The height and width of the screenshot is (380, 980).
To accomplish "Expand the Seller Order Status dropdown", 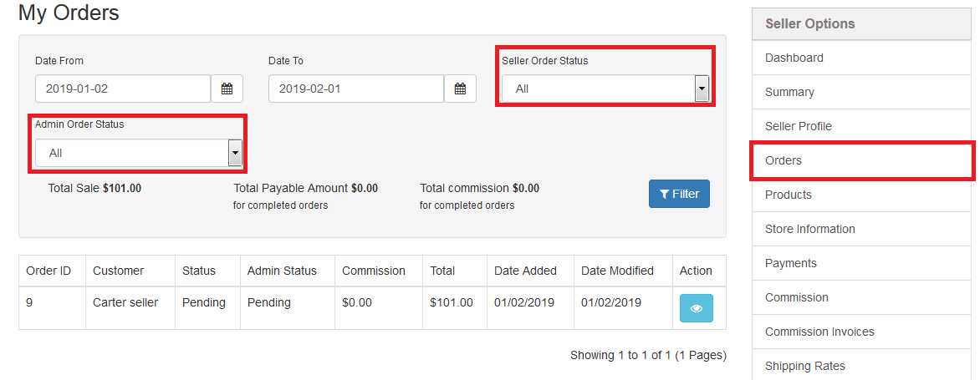I will [605, 89].
